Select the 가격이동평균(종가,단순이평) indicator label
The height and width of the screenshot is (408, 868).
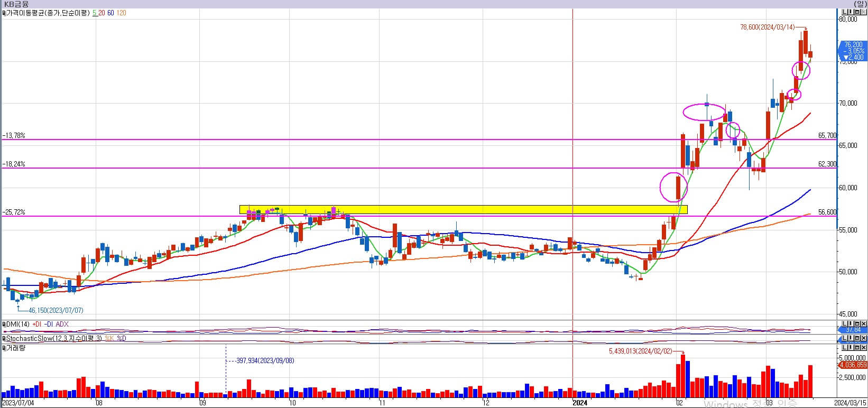pyautogui.click(x=48, y=13)
